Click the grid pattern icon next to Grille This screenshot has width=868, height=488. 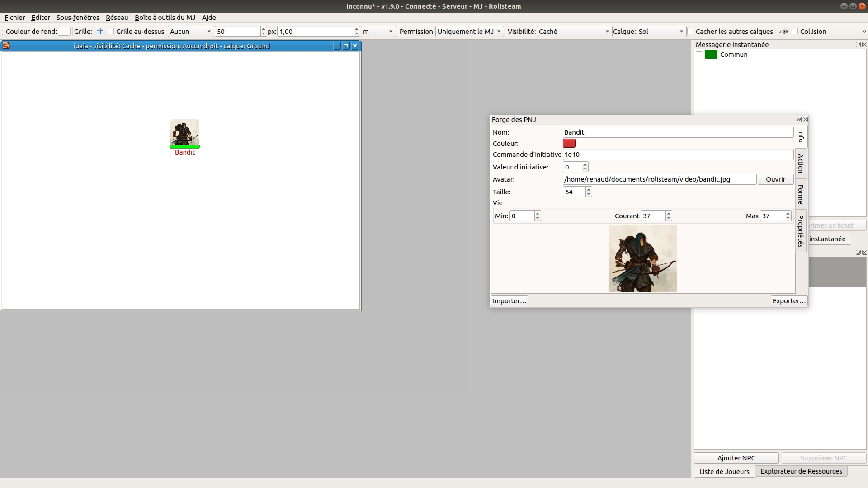(x=100, y=32)
